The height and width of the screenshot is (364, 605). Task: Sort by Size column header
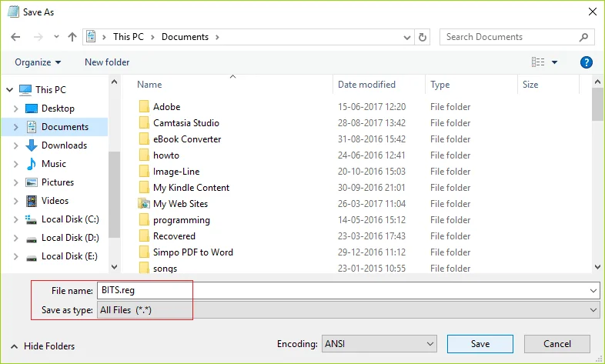click(530, 85)
